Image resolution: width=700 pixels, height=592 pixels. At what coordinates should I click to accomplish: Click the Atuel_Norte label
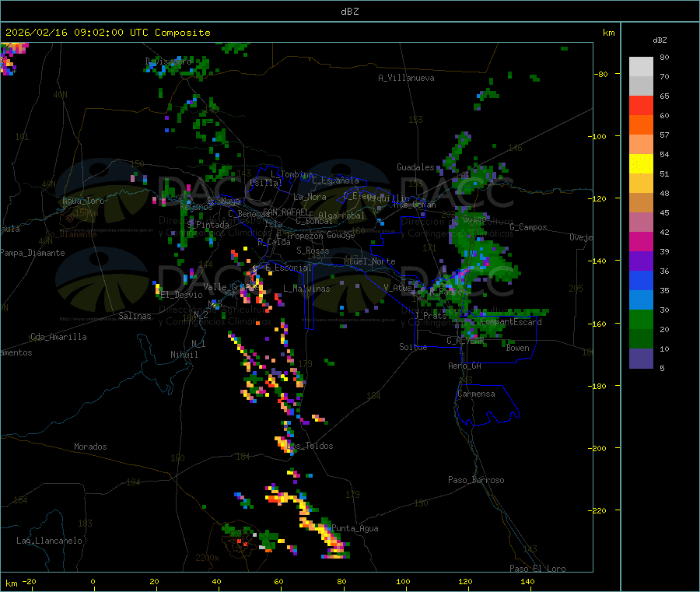point(369,261)
